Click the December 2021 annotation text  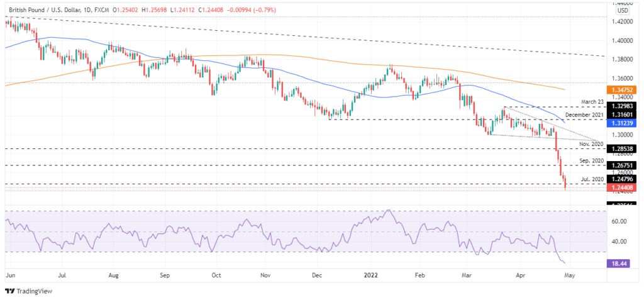(x=584, y=114)
